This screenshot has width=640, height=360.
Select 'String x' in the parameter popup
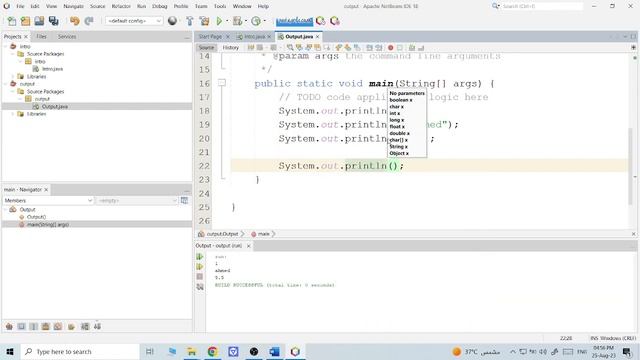(x=398, y=147)
